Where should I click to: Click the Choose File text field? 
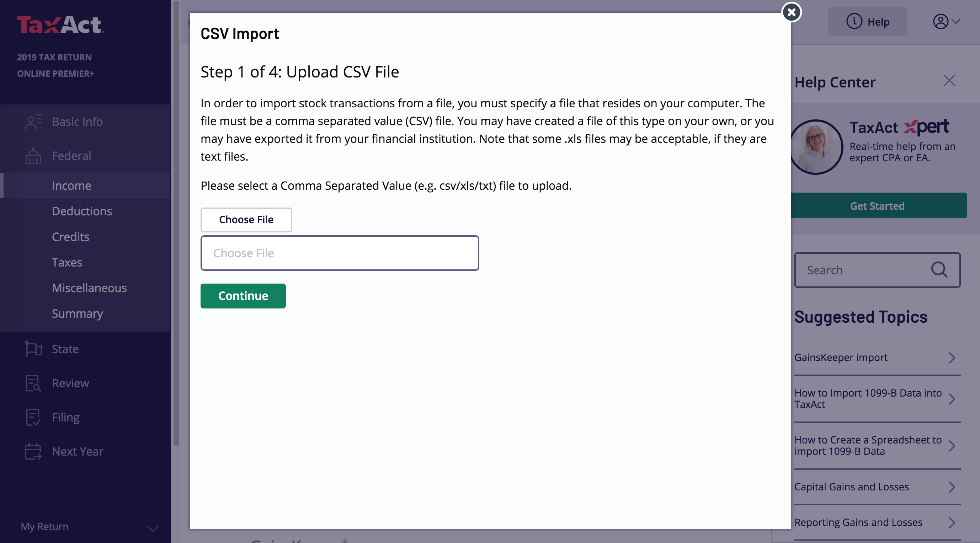[x=339, y=253]
